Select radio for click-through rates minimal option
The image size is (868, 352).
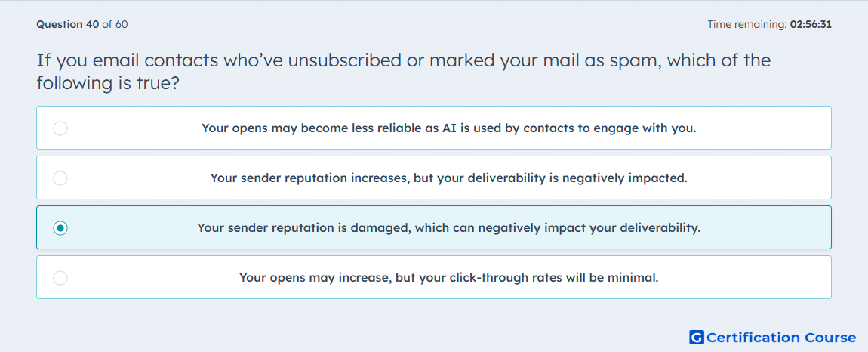(60, 278)
